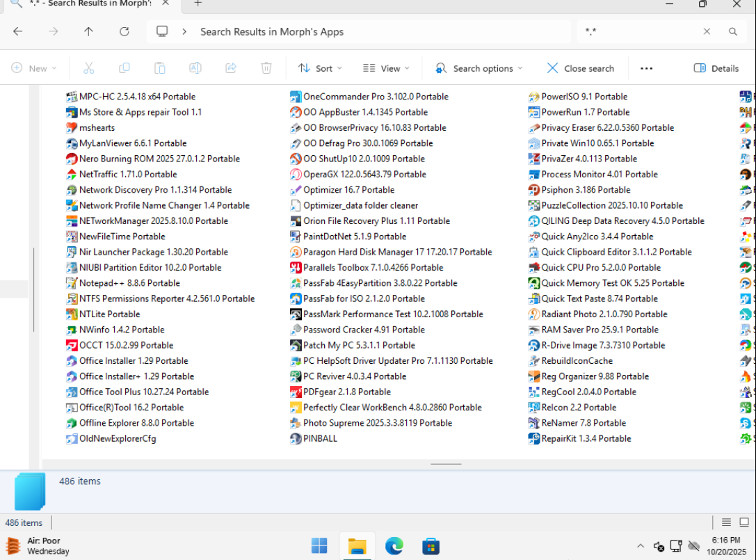The width and height of the screenshot is (756, 560).
Task: Toggle the Details pane
Action: 716,68
